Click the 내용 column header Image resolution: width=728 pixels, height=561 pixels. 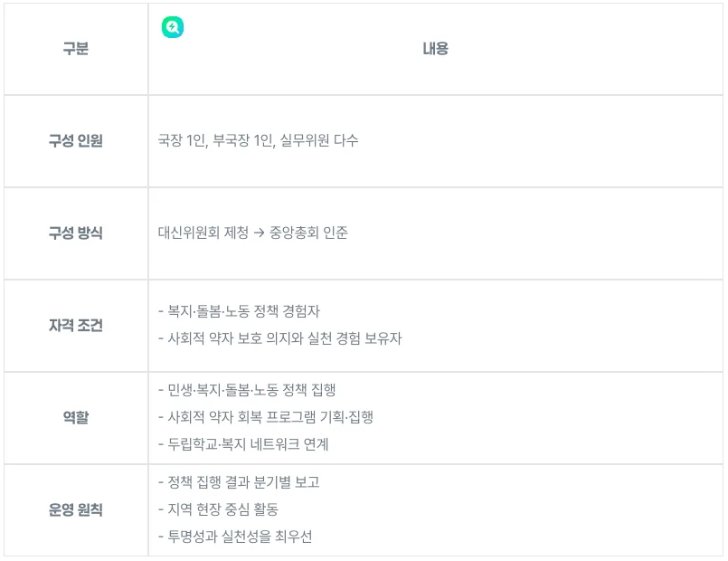435,49
